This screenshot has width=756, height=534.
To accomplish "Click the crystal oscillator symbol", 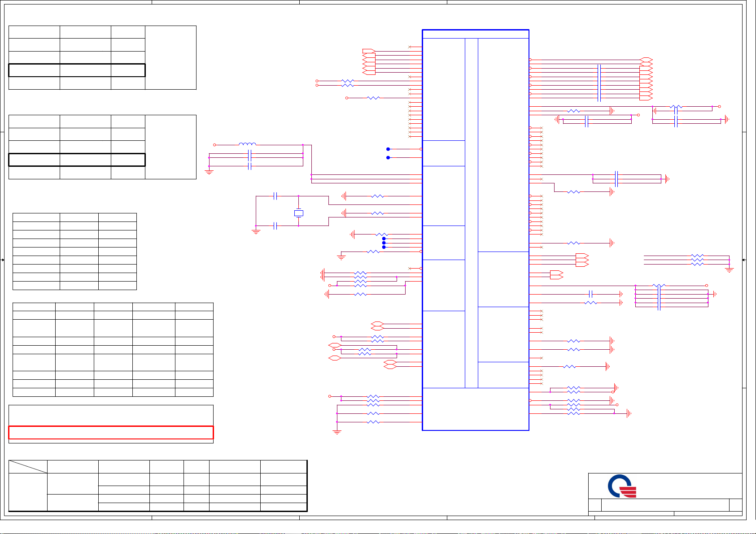I will click(x=298, y=213).
